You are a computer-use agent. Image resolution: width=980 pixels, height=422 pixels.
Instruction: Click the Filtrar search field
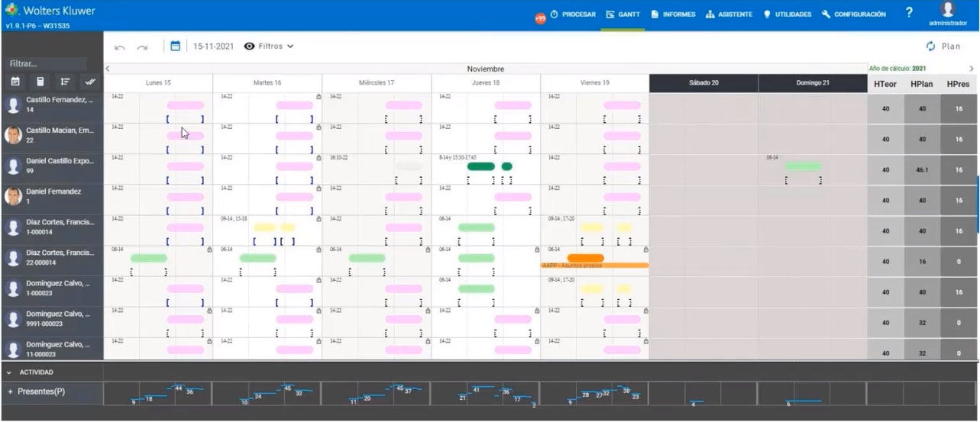(46, 64)
